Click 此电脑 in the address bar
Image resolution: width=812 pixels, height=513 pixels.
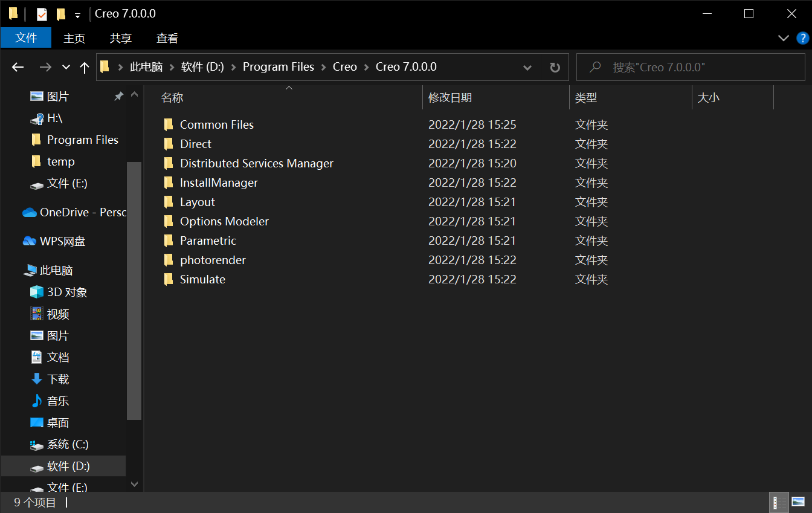click(x=146, y=67)
